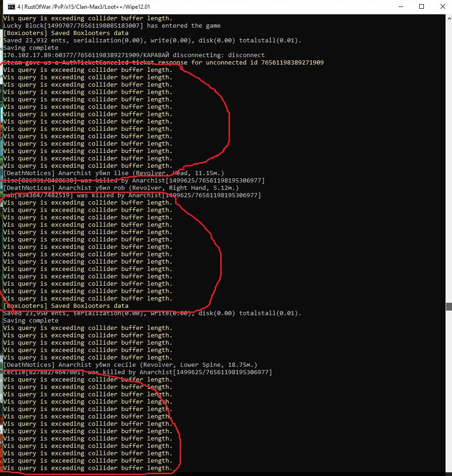
Task: Click the Lucky Block entered the game line
Action: [112, 26]
